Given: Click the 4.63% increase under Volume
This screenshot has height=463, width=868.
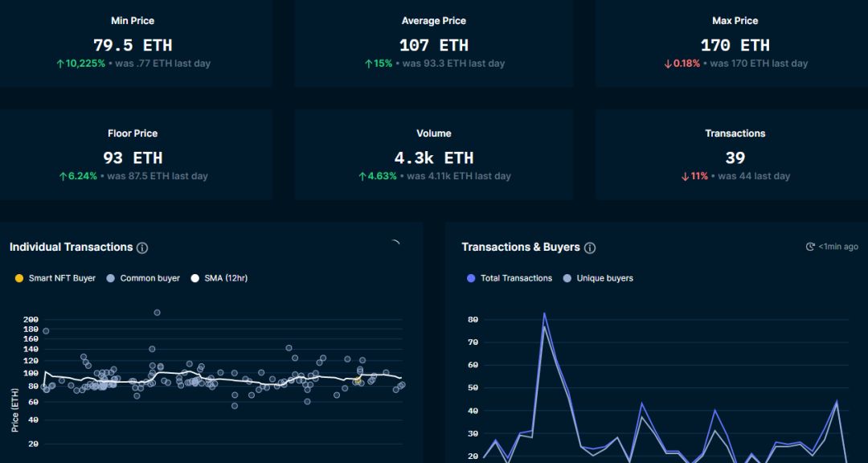Looking at the screenshot, I should click(x=378, y=177).
